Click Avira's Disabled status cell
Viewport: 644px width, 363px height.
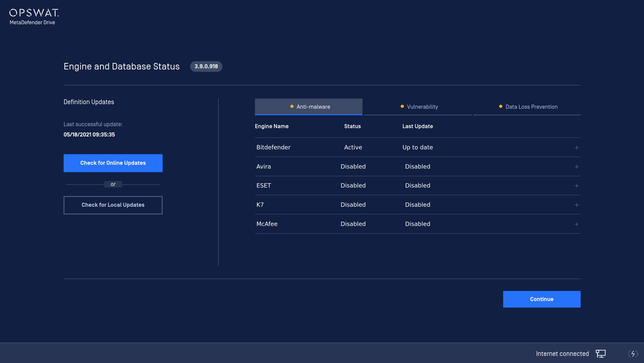[x=353, y=167]
